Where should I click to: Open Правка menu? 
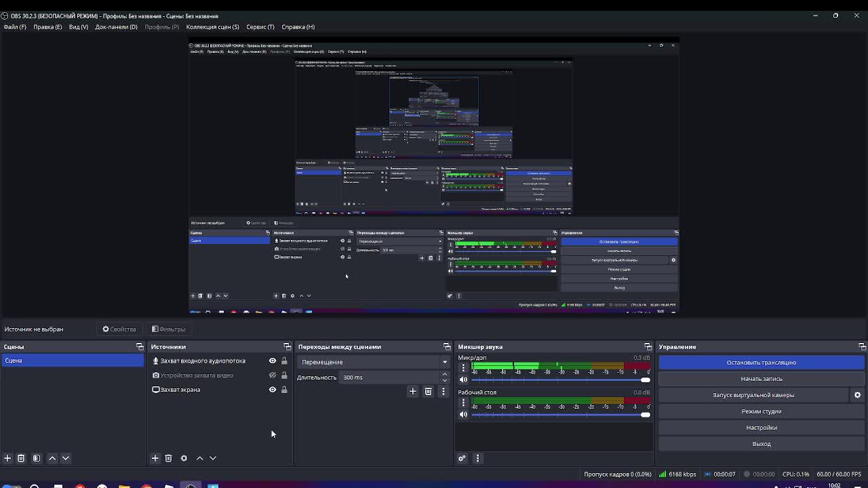(x=47, y=27)
